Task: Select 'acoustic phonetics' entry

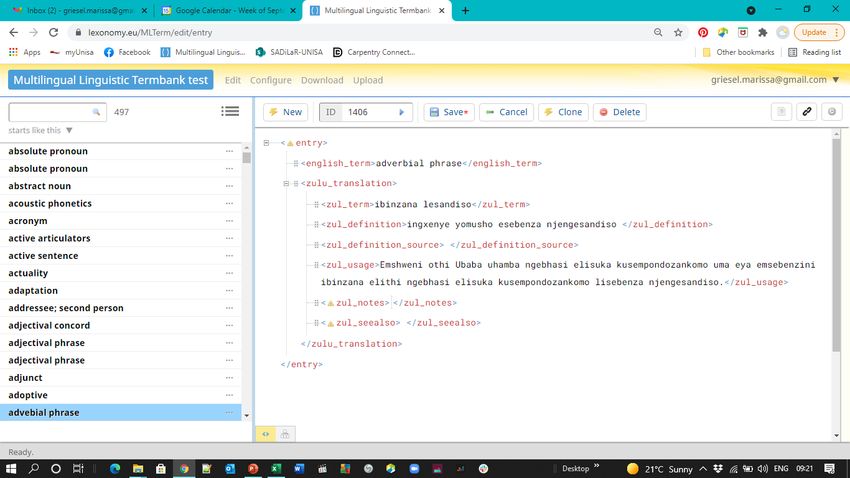Action: point(120,203)
